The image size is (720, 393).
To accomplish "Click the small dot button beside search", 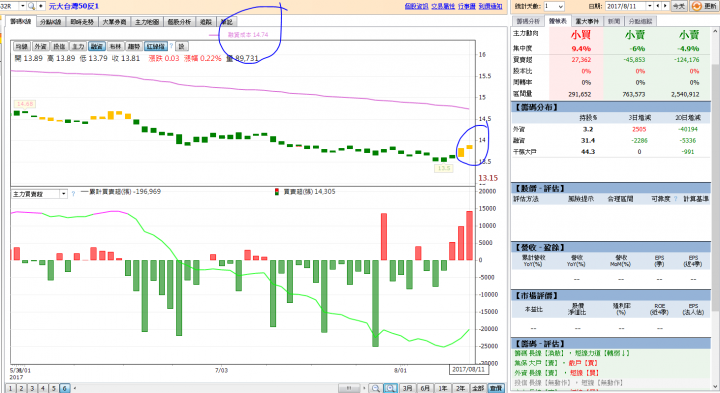I will [41, 6].
